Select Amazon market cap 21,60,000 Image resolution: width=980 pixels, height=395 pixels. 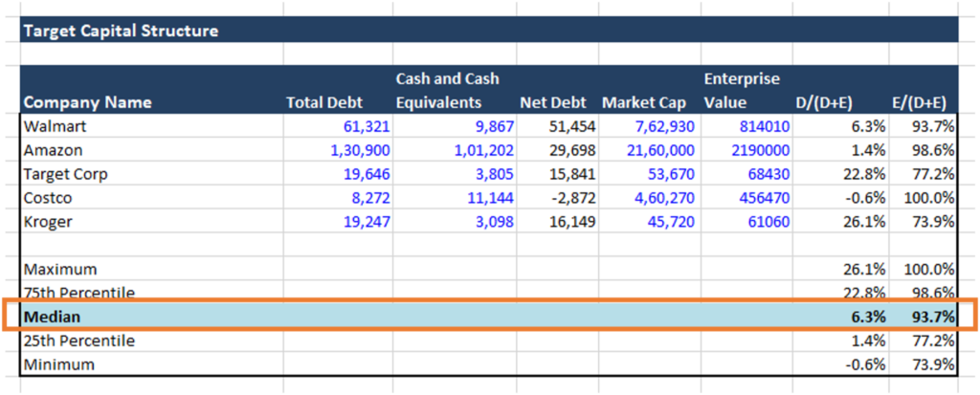(x=661, y=150)
